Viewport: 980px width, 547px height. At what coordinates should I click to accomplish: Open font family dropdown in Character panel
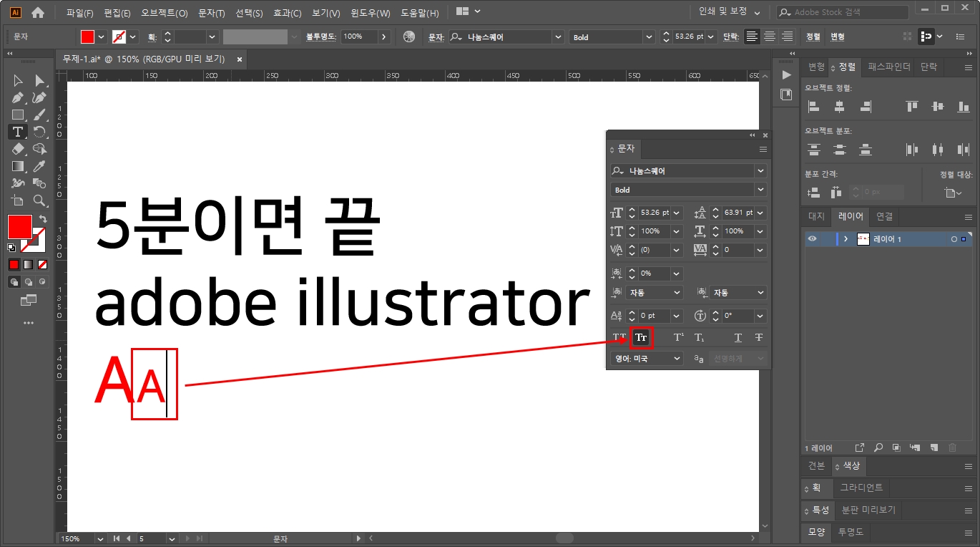[760, 171]
